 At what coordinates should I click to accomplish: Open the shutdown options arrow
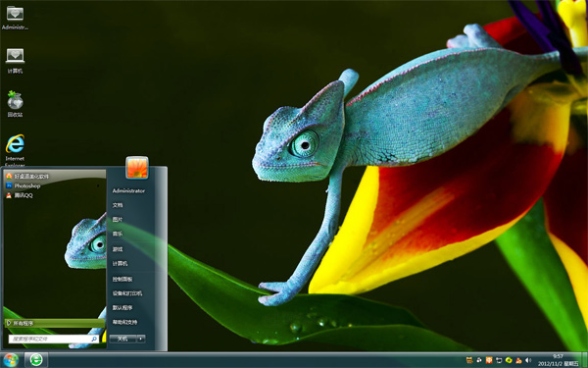(x=141, y=339)
